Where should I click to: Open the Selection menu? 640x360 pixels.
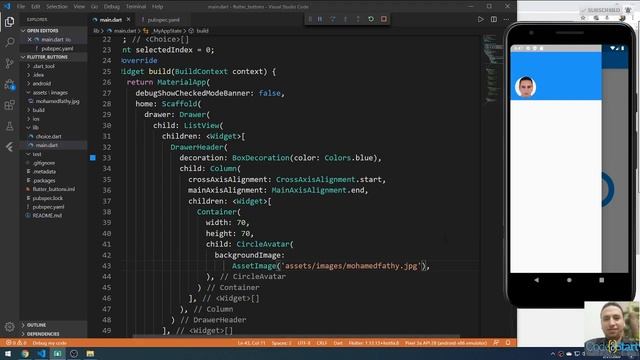[57, 7]
